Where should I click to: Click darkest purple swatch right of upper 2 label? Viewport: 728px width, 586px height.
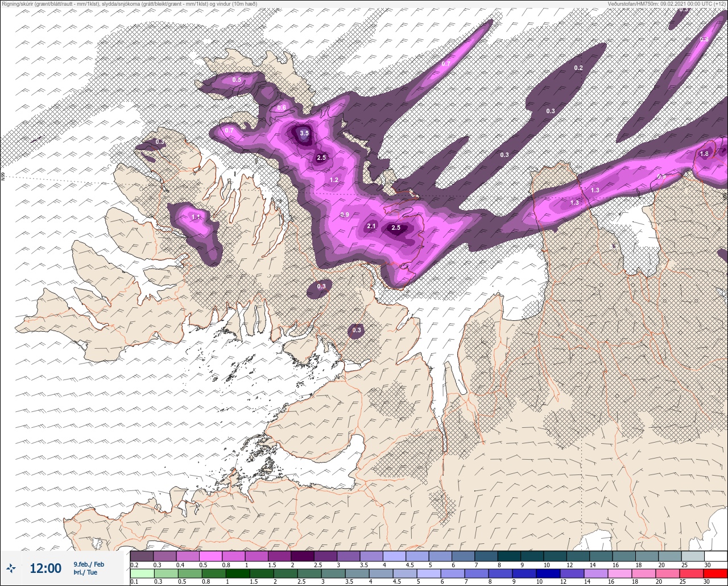coord(303,556)
